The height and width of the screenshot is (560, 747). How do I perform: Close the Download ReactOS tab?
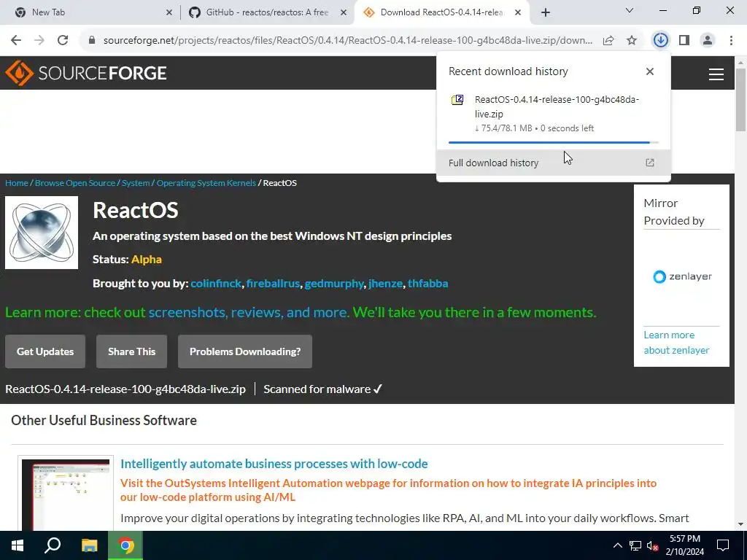click(x=519, y=13)
